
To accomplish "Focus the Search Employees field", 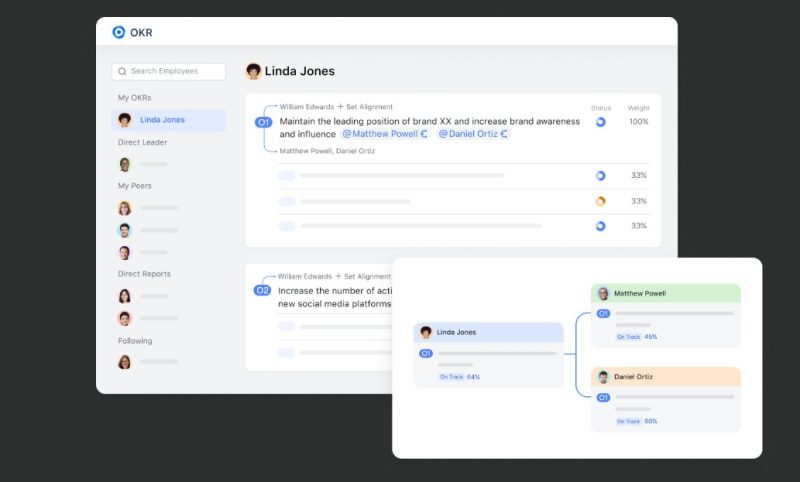I will [169, 71].
